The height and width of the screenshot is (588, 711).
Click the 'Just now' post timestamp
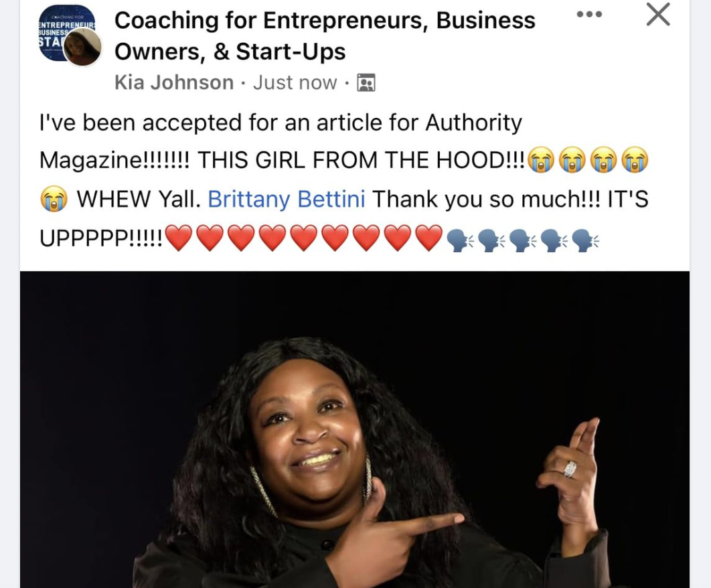[x=295, y=82]
